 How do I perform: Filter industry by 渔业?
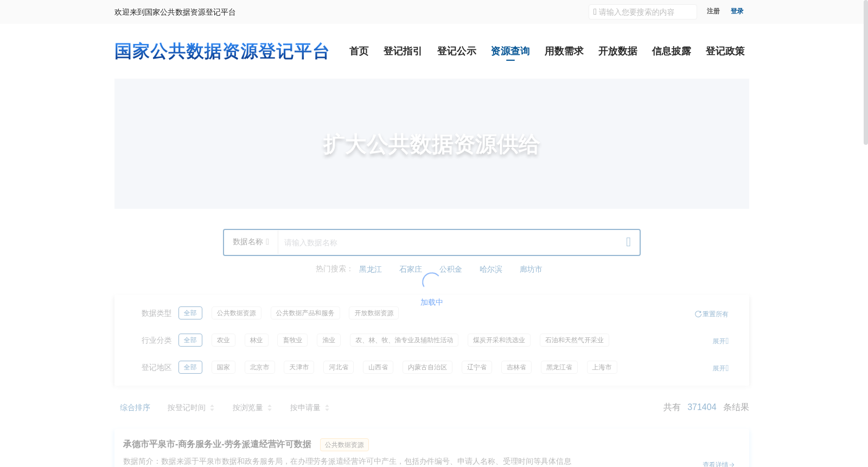tap(329, 340)
